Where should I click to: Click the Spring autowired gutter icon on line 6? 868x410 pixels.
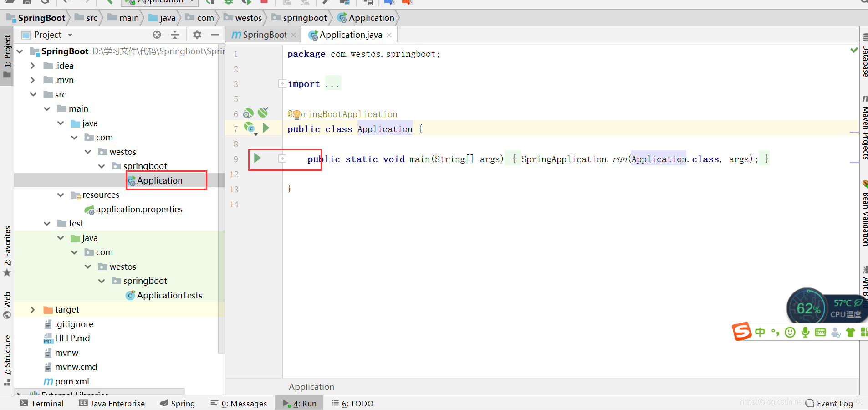[263, 112]
